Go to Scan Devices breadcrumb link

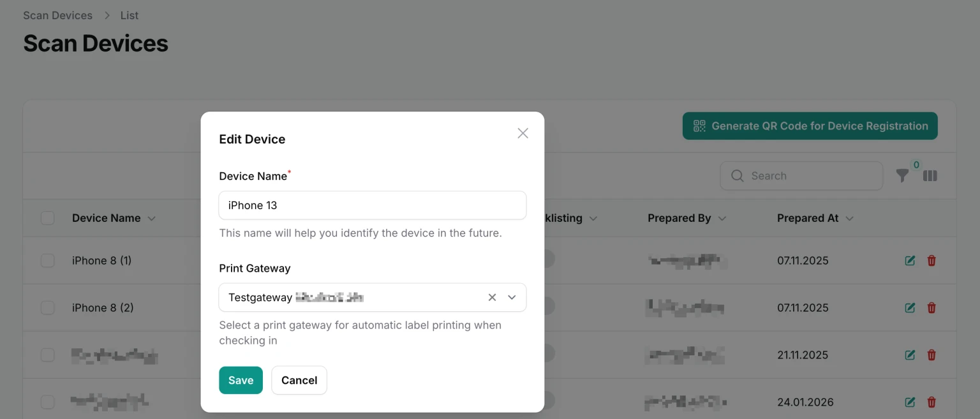coord(57,15)
